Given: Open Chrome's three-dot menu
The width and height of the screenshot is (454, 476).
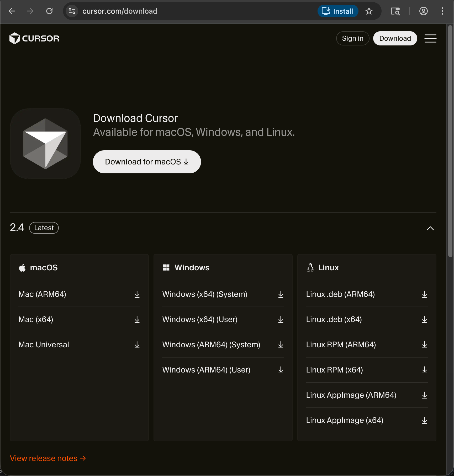Looking at the screenshot, I should (442, 11).
